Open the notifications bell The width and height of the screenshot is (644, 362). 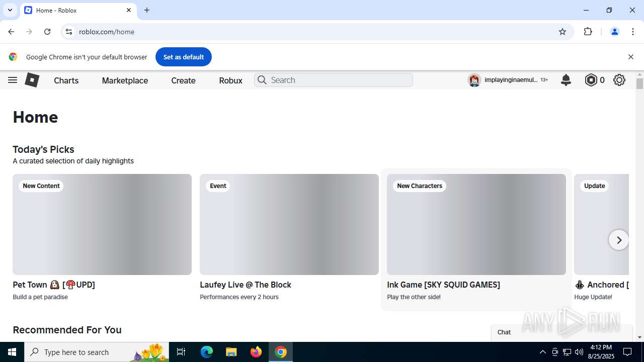pyautogui.click(x=566, y=80)
